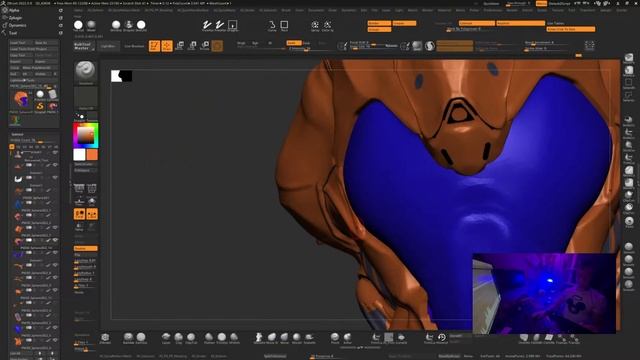Open the Preferences menu
This screenshot has height=360, width=640.
(x=493, y=10)
